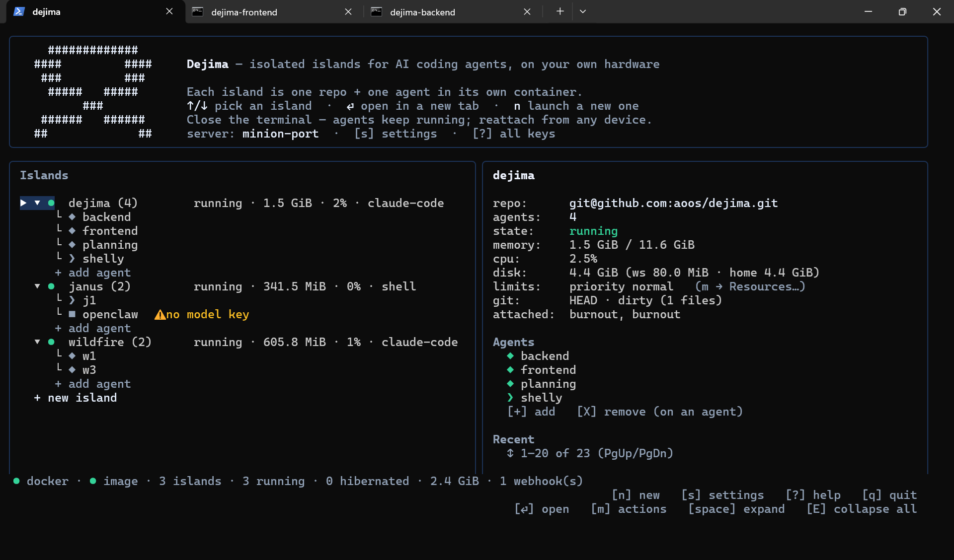Click add agent under janus island
This screenshot has height=560, width=954.
tap(93, 328)
